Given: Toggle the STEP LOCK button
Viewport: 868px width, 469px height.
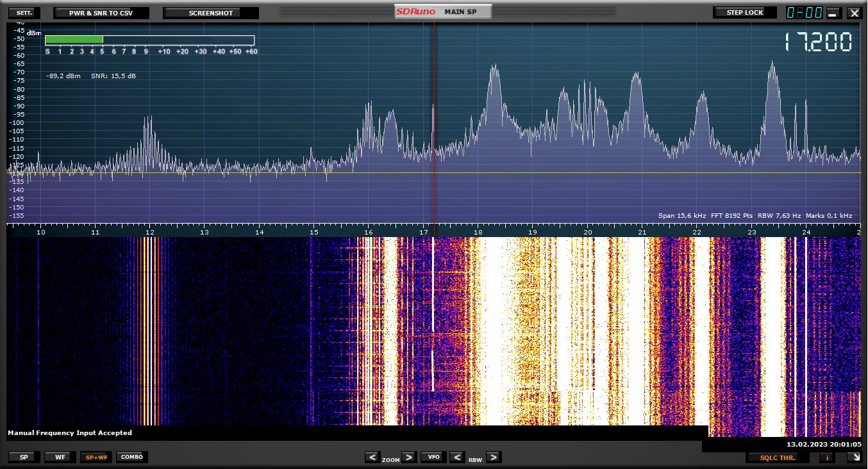Looking at the screenshot, I should click(x=744, y=13).
